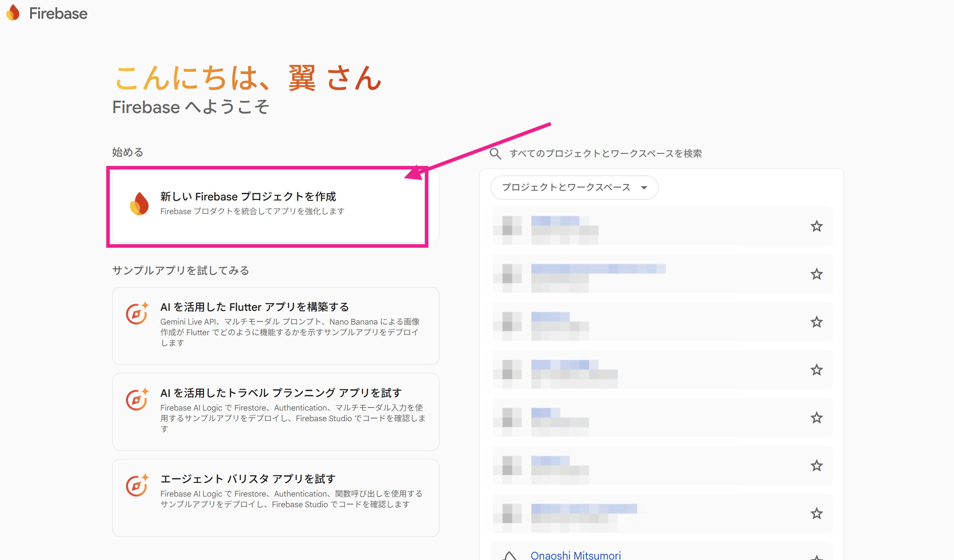Click flame icon in new project card
The width and height of the screenshot is (954, 560).
(x=139, y=204)
